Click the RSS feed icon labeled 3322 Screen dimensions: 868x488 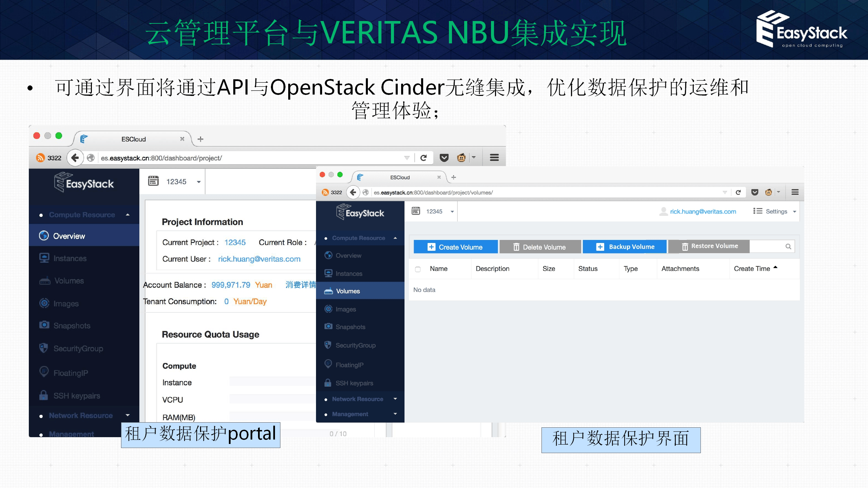(x=40, y=158)
